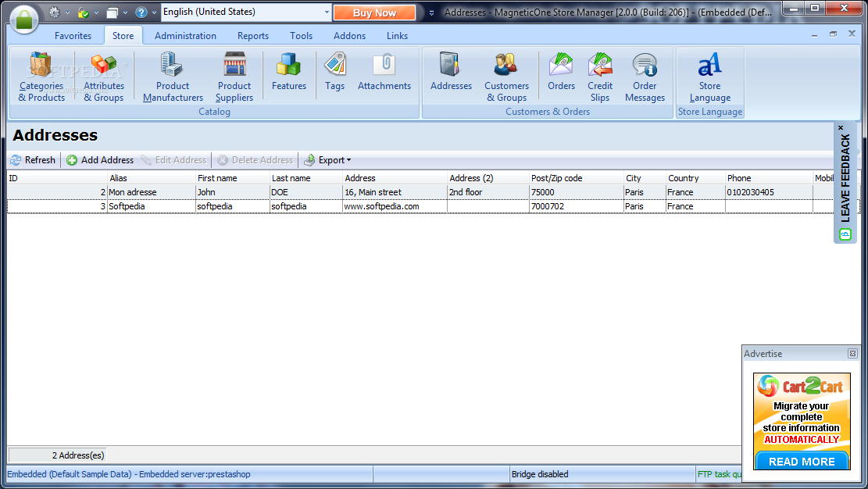Click the help question mark icon
The height and width of the screenshot is (489, 868).
pyautogui.click(x=141, y=12)
